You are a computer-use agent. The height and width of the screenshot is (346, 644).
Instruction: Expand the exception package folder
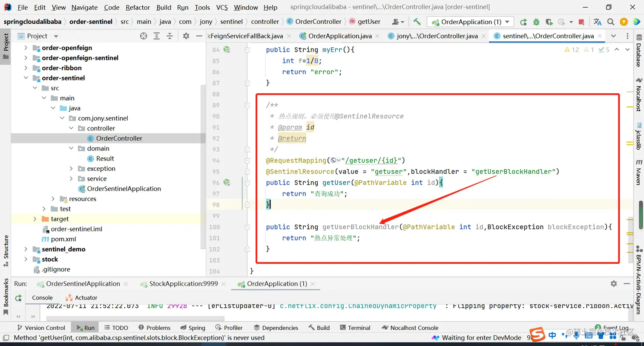point(71,169)
